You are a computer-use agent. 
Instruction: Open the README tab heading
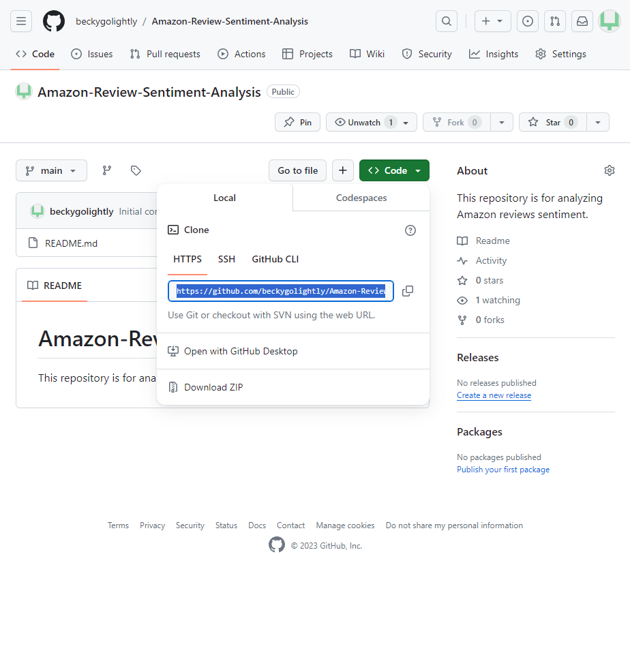click(55, 286)
